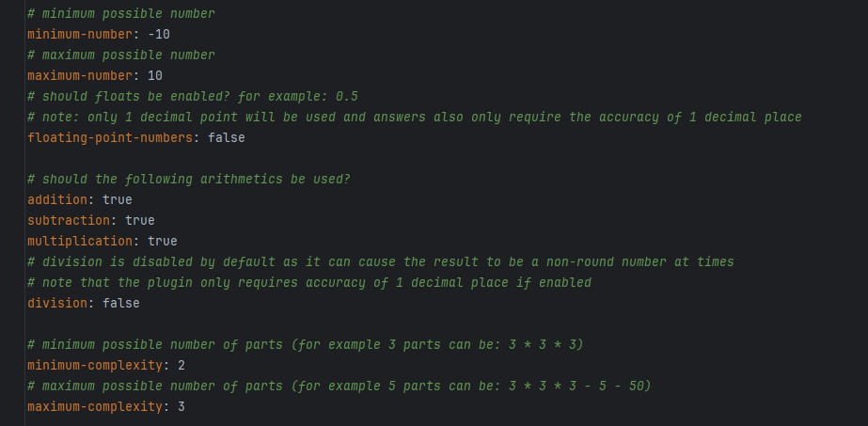Click the false value after division

tap(120, 303)
